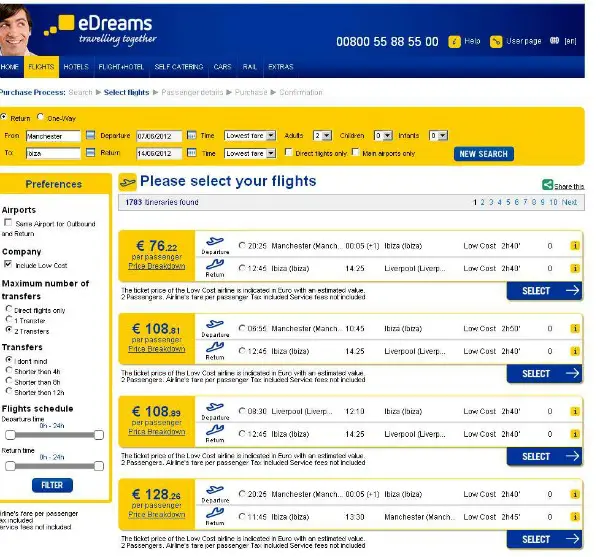
Task: Switch to the HOTELS tab
Action: click(74, 67)
